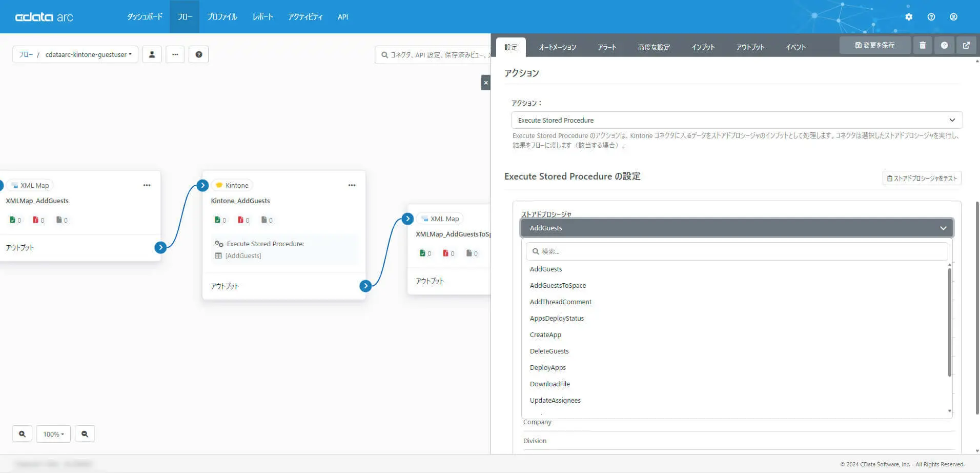Select AppsDeployStatus in stored procedure list
This screenshot has height=473, width=980.
557,318
